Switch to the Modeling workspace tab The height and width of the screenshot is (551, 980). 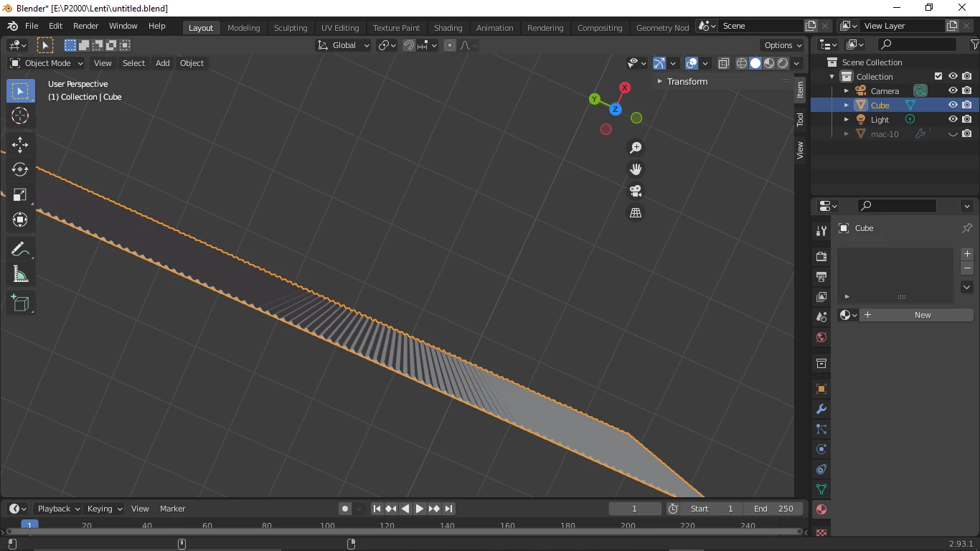coord(244,28)
